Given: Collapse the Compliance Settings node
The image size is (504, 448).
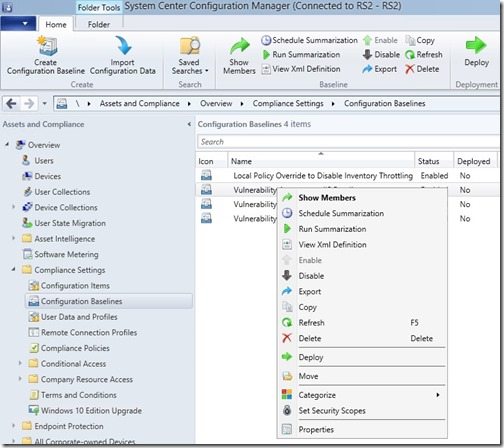Looking at the screenshot, I should (14, 269).
